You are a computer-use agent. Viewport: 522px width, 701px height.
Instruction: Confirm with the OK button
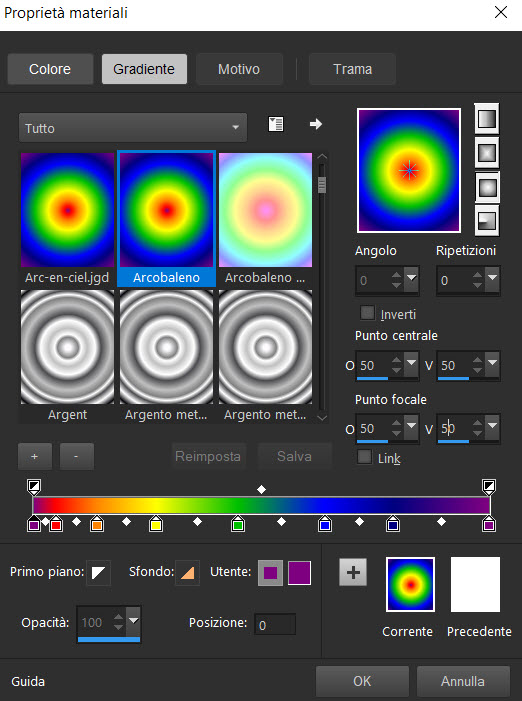[x=362, y=681]
